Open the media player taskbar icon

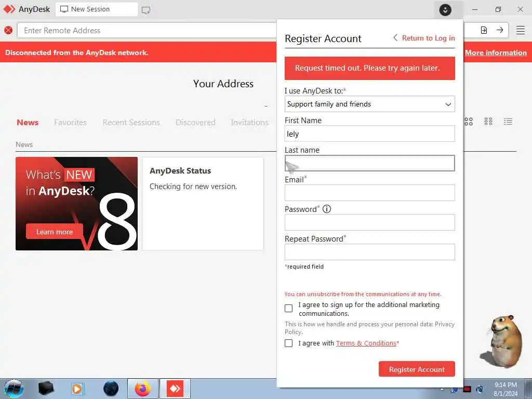click(77, 389)
